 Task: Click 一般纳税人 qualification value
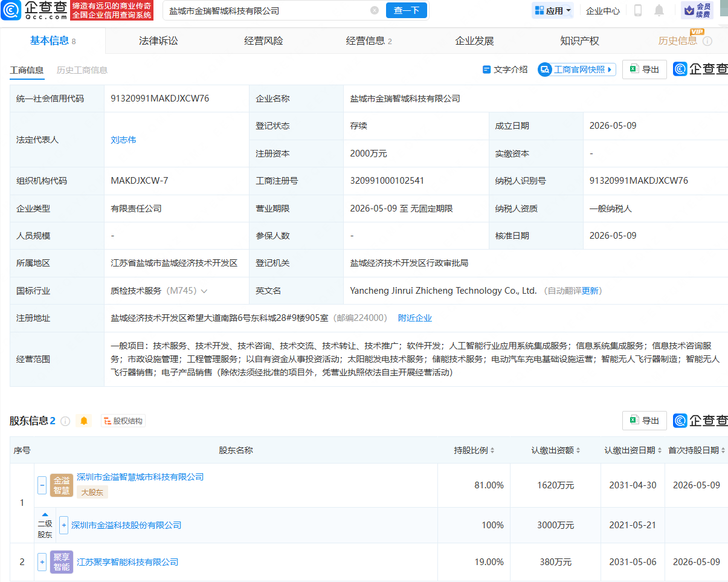click(x=611, y=209)
